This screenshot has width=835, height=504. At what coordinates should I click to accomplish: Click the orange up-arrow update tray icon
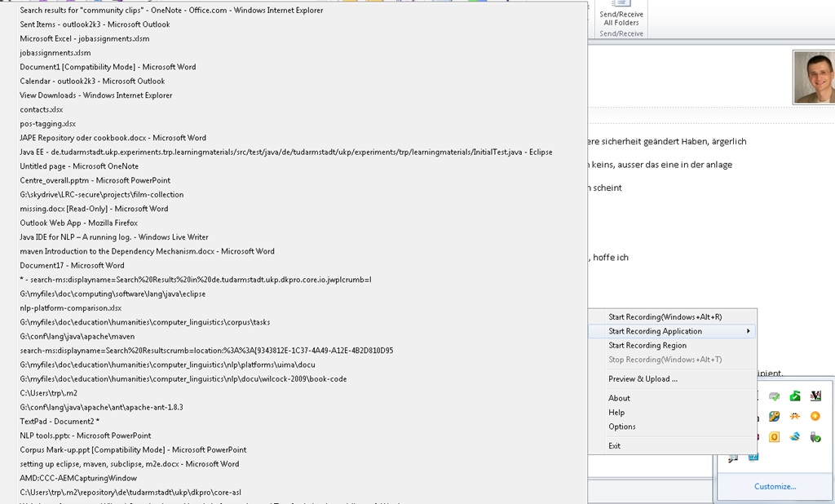pyautogui.click(x=815, y=416)
